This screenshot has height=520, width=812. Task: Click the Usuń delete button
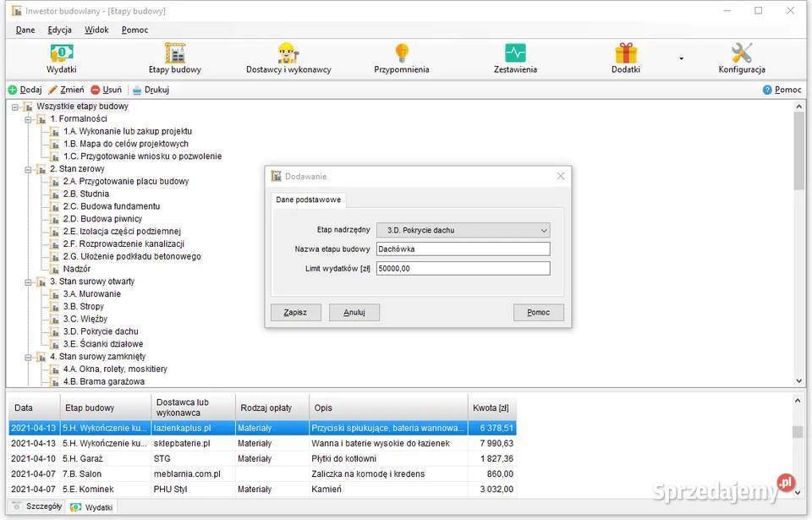pos(106,90)
